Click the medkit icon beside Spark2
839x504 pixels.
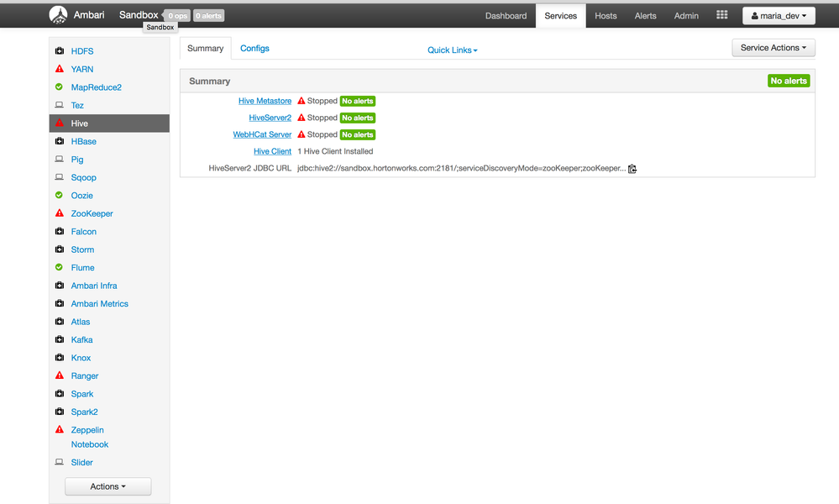tap(60, 412)
